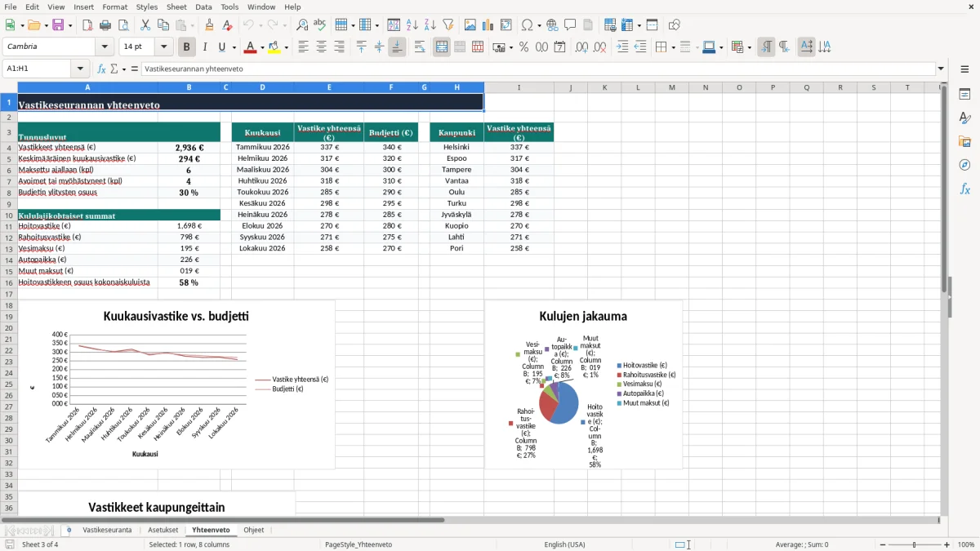Open the File menu

(10, 7)
